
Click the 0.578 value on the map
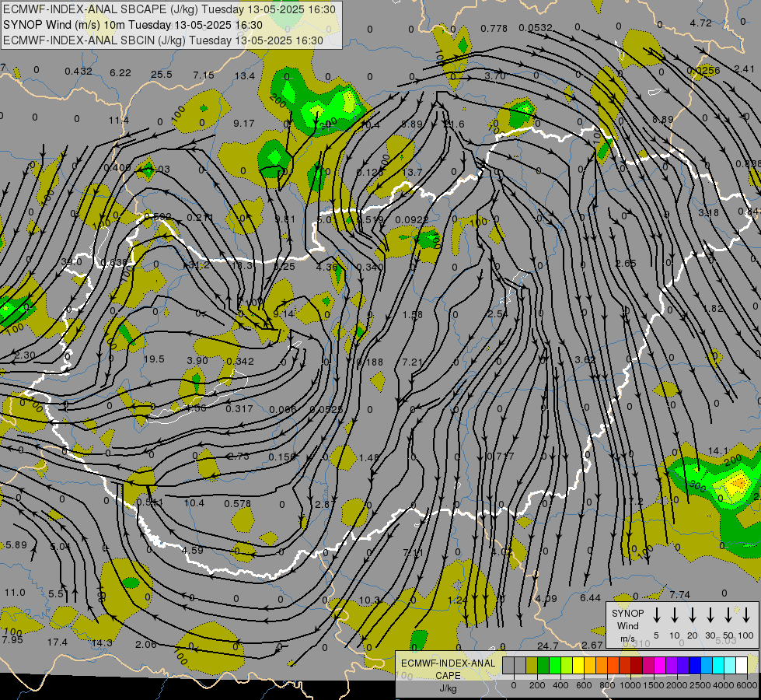(237, 504)
